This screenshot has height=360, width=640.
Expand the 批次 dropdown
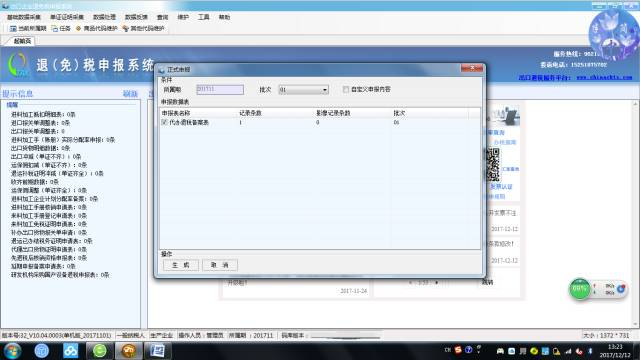[x=325, y=90]
